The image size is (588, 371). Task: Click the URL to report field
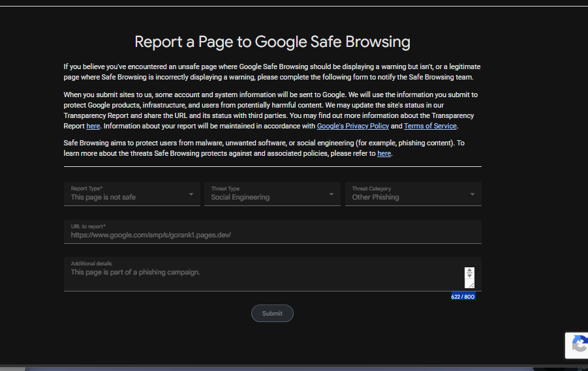(x=273, y=231)
